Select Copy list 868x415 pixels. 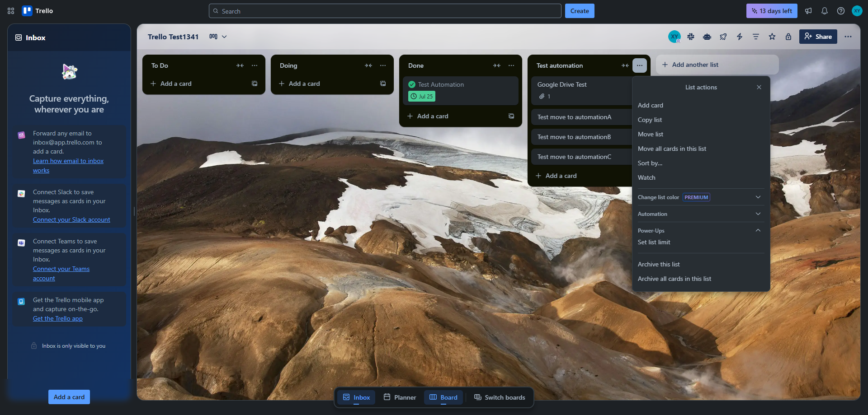[701, 120]
